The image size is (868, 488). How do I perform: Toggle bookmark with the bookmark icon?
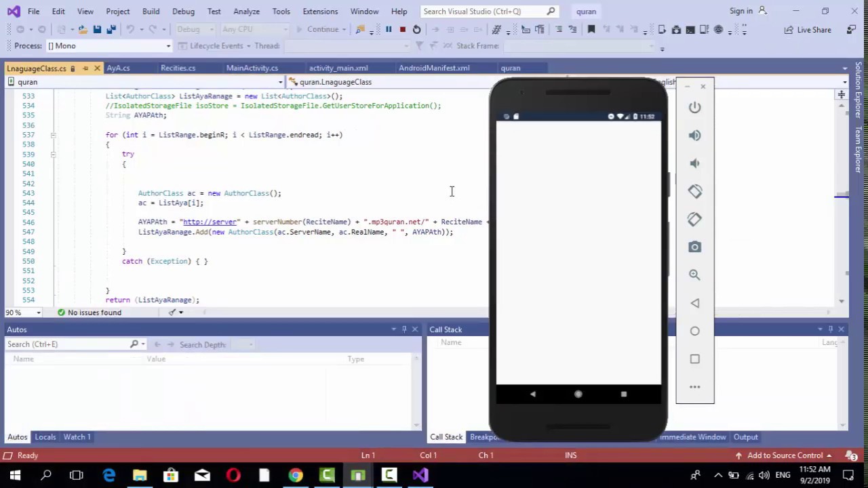(591, 29)
